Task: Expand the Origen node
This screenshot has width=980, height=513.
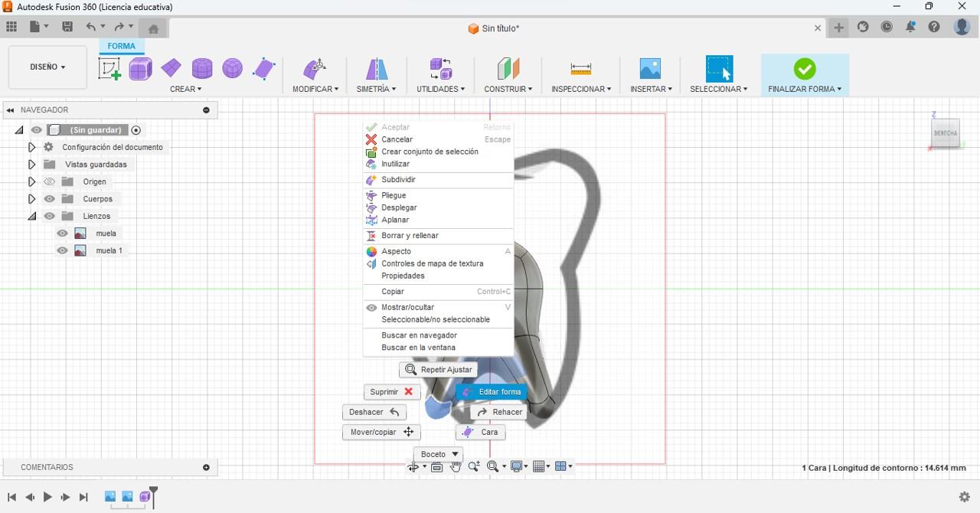Action: point(31,181)
